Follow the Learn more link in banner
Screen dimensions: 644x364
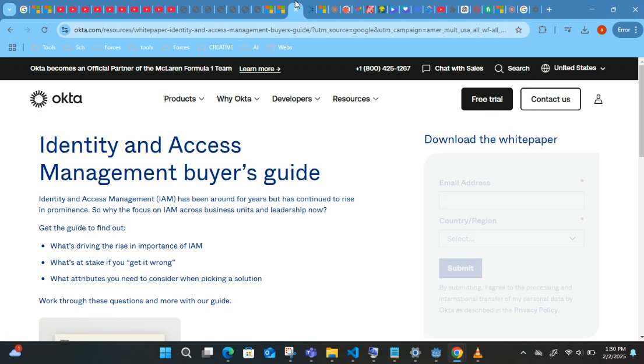(x=260, y=69)
